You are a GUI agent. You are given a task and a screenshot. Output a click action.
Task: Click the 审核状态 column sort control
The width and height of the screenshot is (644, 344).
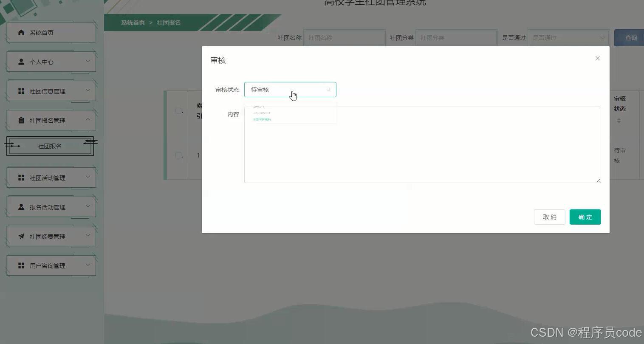pyautogui.click(x=619, y=121)
